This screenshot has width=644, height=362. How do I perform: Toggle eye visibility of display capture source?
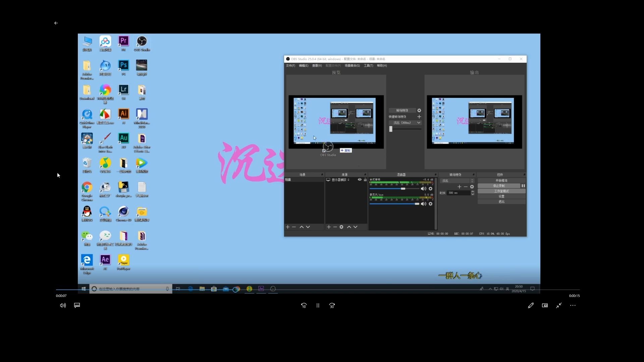(x=360, y=180)
